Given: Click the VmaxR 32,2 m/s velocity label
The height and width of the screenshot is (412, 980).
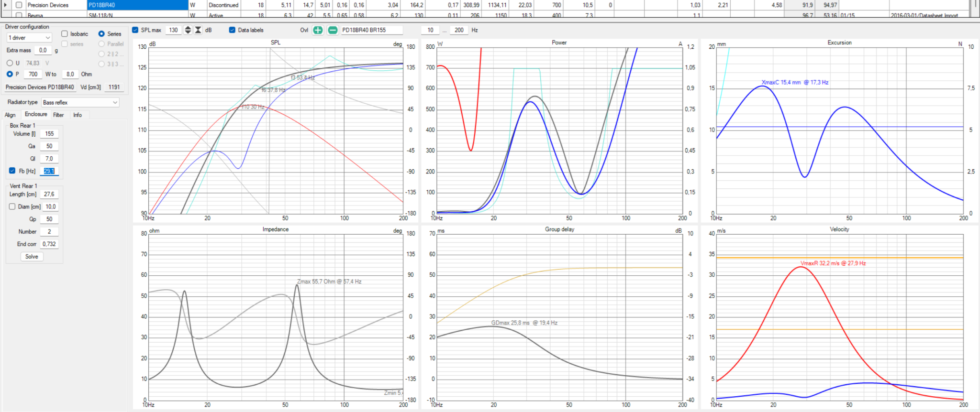Looking at the screenshot, I should tap(833, 263).
